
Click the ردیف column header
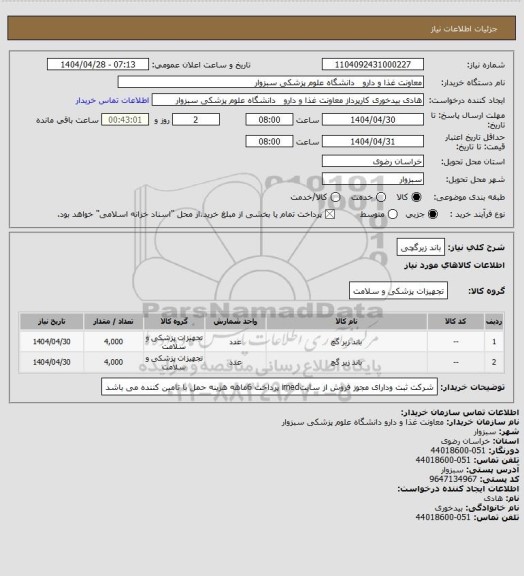pos(494,321)
